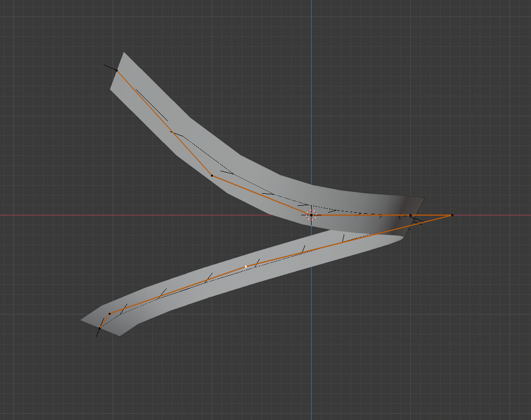Select the control point at the upper ribbon's top end
This screenshot has height=420, width=531.
click(117, 71)
